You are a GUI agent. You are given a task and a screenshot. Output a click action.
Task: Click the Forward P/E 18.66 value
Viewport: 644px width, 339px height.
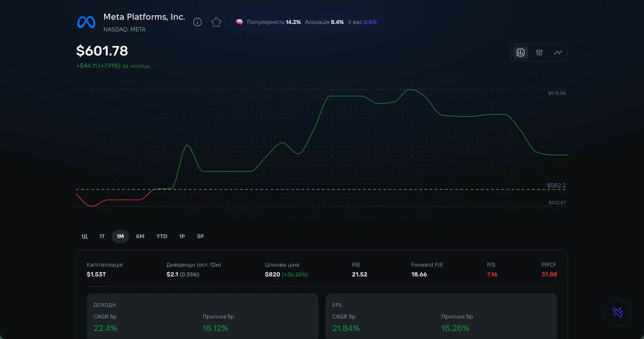419,274
